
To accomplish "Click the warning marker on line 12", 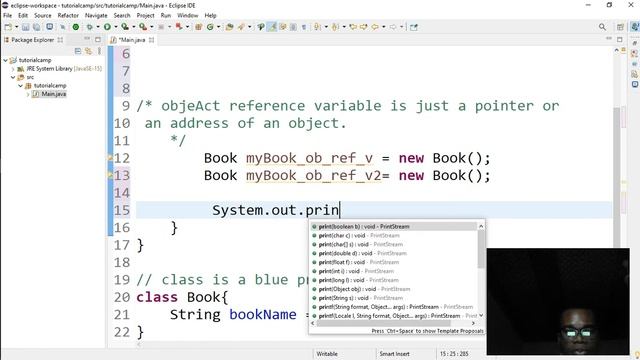I will pyautogui.click(x=110, y=158).
